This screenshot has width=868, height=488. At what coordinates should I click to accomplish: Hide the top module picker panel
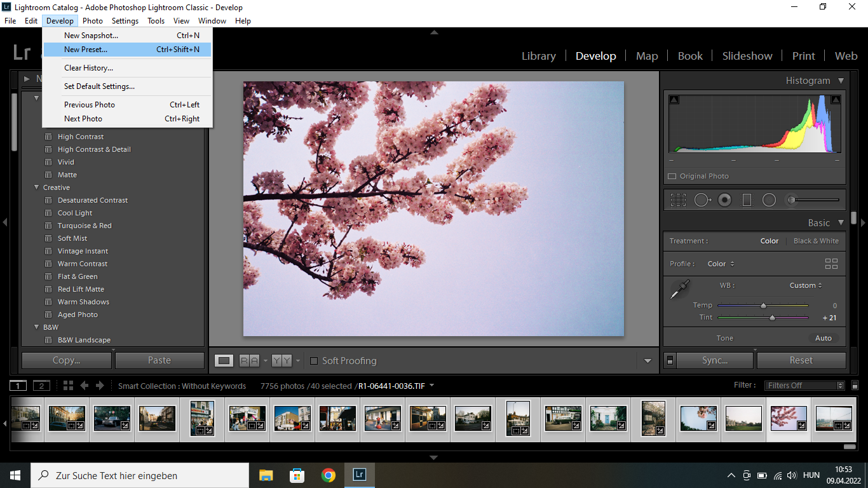434,32
